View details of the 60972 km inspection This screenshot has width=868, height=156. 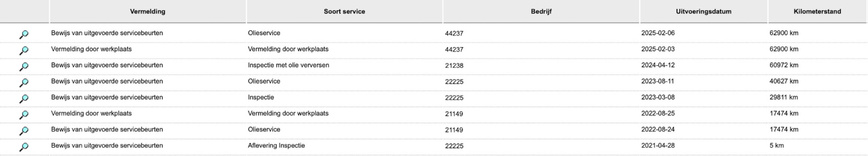24,66
